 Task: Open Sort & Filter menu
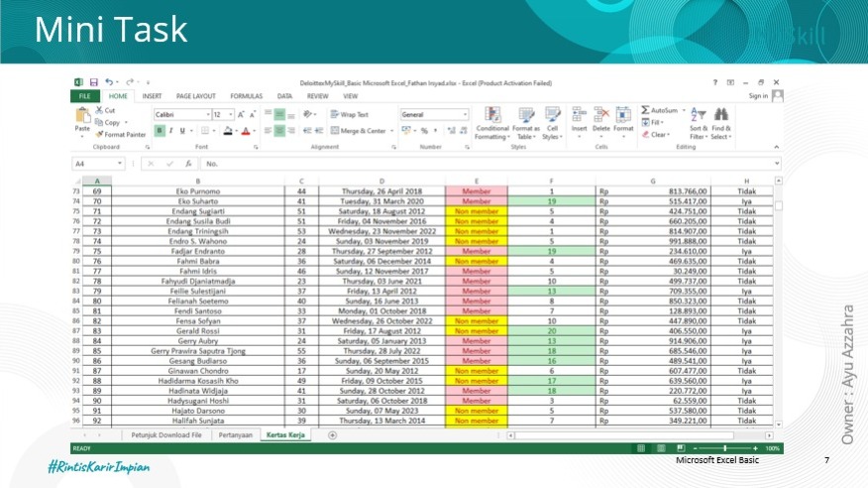pos(699,124)
